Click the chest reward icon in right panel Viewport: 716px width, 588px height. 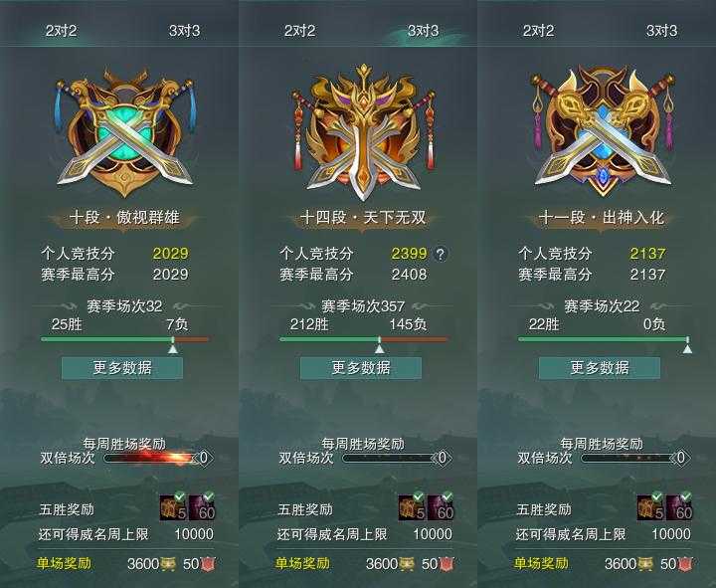[x=650, y=507]
